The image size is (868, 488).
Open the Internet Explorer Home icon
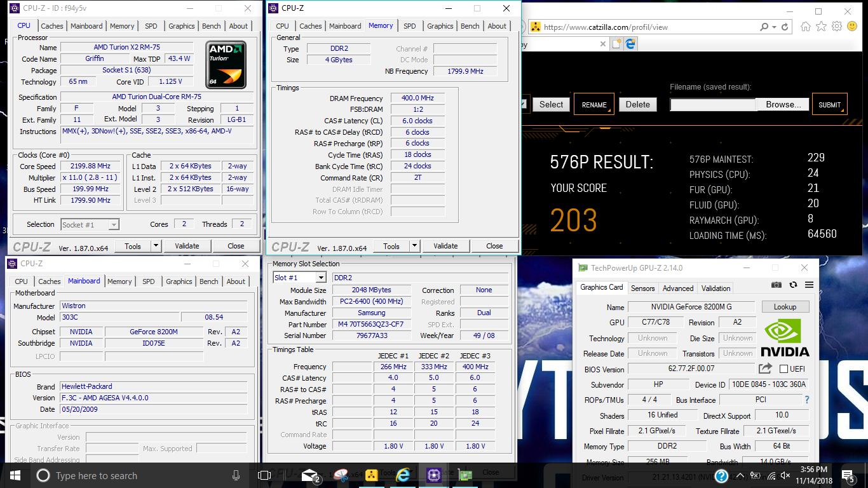[805, 27]
